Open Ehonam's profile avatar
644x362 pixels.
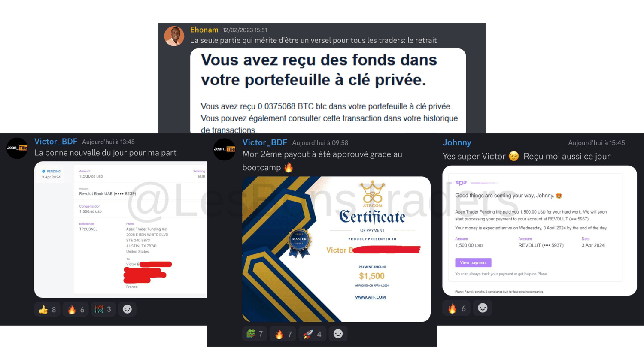[x=174, y=36]
